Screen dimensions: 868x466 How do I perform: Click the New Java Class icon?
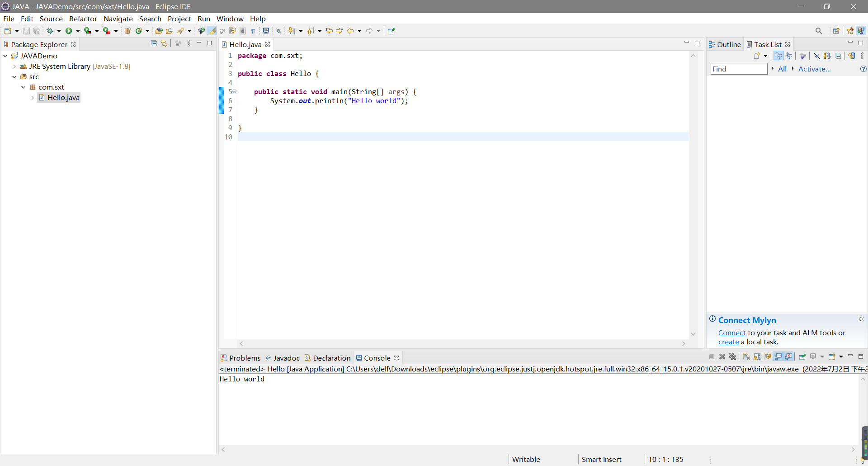pyautogui.click(x=139, y=31)
